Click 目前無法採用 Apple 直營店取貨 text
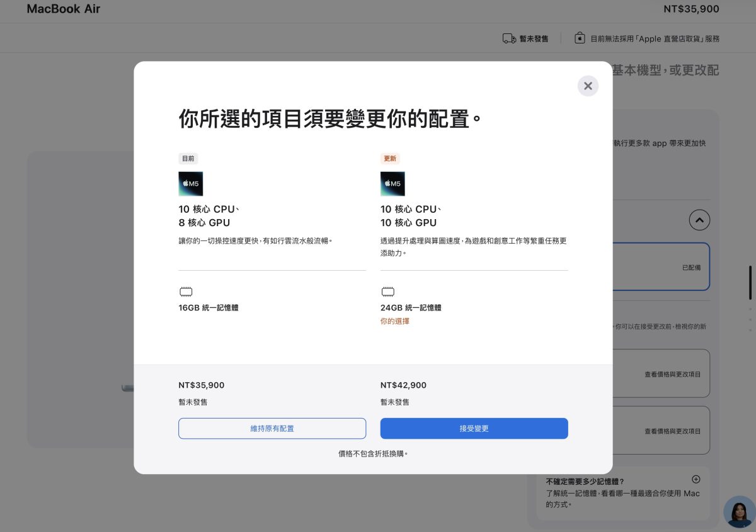This screenshot has width=756, height=532. (x=655, y=38)
